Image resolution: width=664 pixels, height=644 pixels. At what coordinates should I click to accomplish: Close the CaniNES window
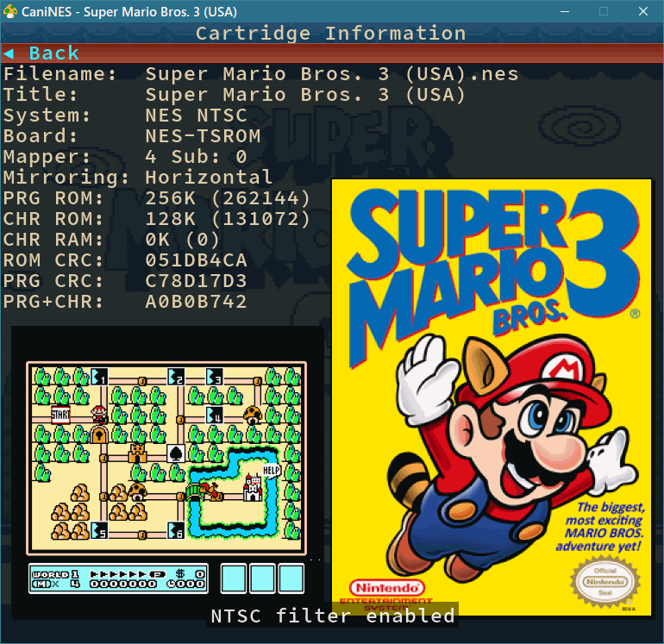coord(643,11)
